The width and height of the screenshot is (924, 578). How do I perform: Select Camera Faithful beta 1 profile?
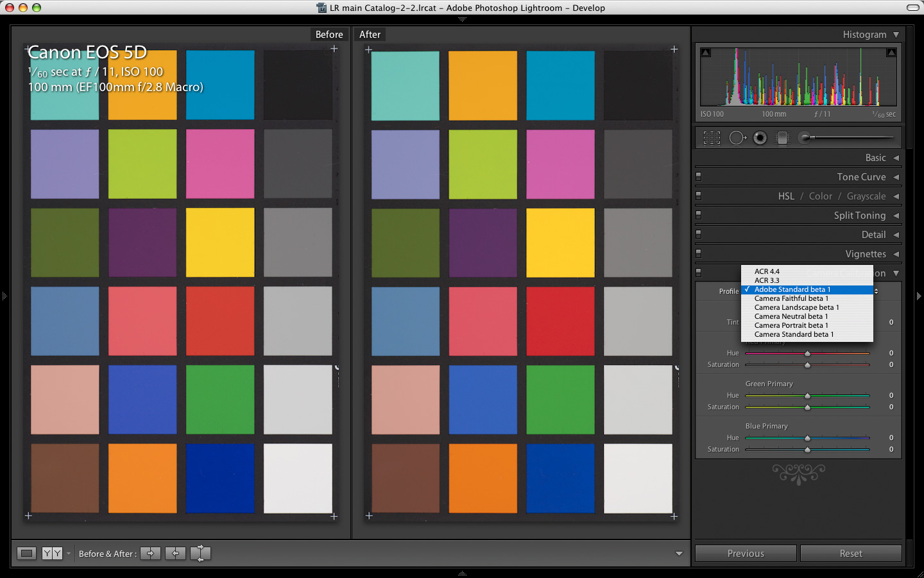(x=807, y=298)
